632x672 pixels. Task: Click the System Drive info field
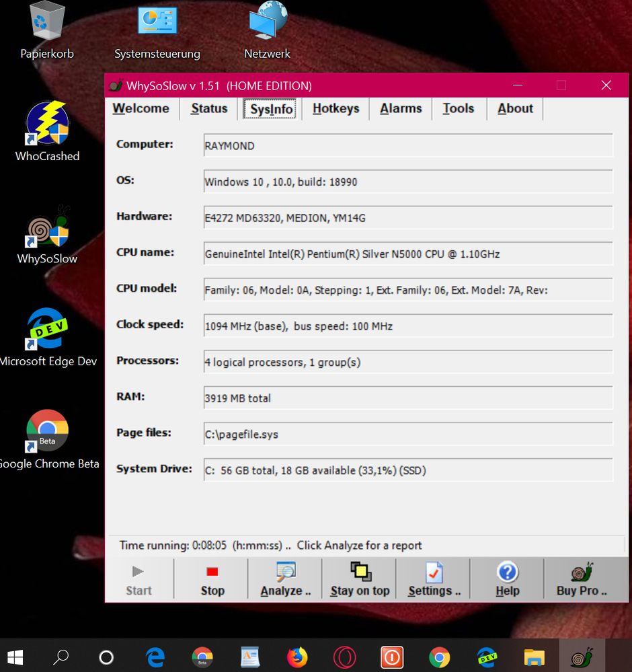[x=408, y=470]
